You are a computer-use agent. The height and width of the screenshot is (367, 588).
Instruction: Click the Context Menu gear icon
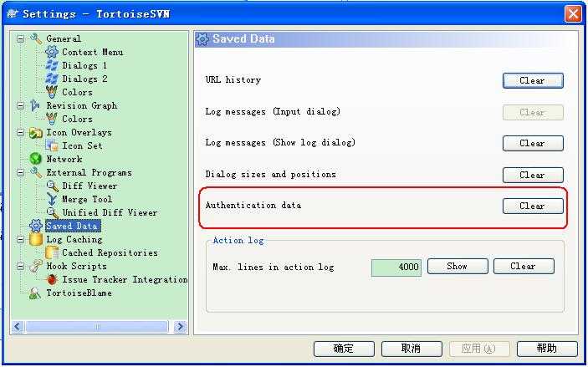(x=52, y=52)
